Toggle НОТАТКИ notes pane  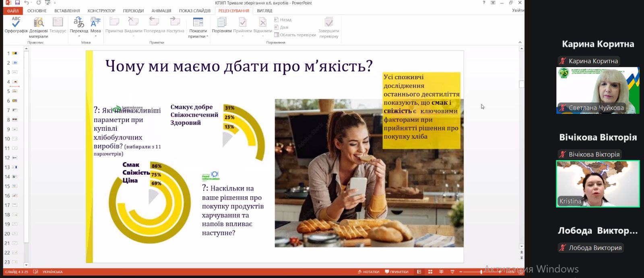tap(368, 272)
